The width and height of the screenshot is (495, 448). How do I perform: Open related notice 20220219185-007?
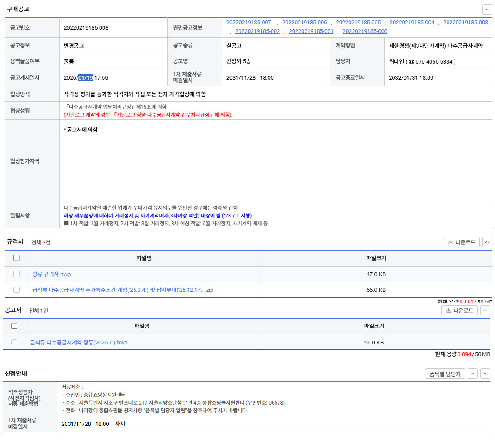249,23
